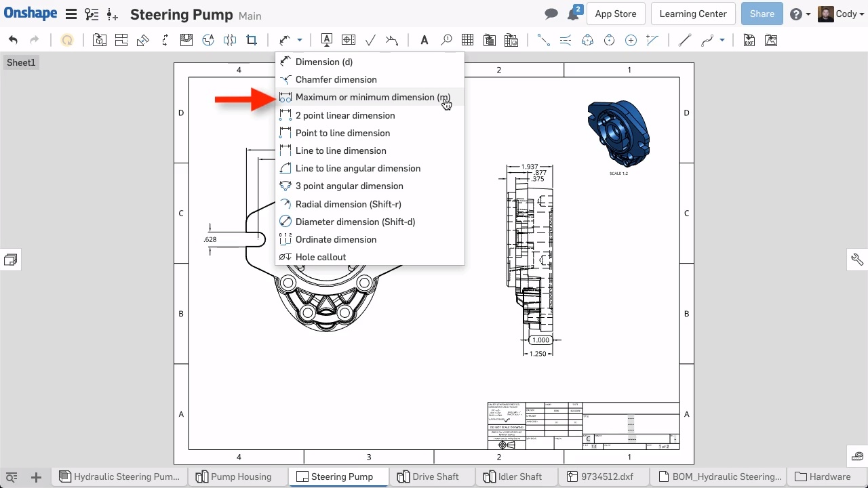Select the Text annotation tool
This screenshot has height=488, width=868.
tap(424, 41)
